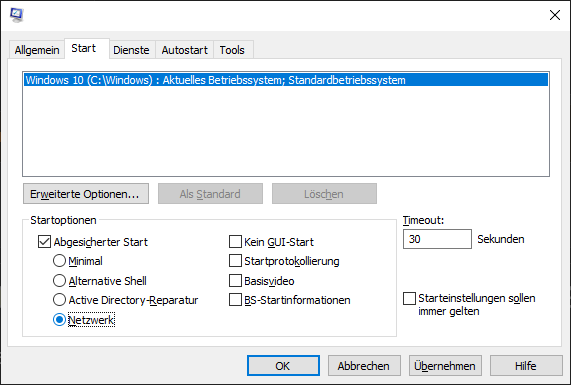
Task: Select the Netzwerk radio button
Action: click(x=59, y=320)
